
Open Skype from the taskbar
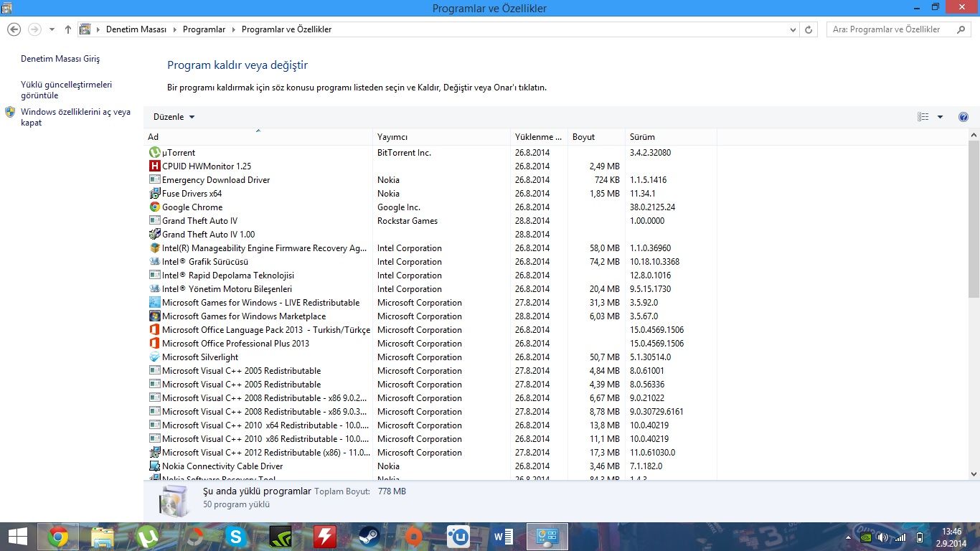236,537
